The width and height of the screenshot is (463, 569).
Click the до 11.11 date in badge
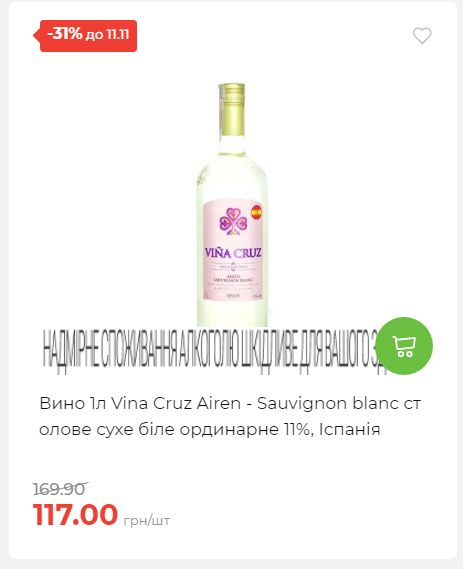point(107,35)
